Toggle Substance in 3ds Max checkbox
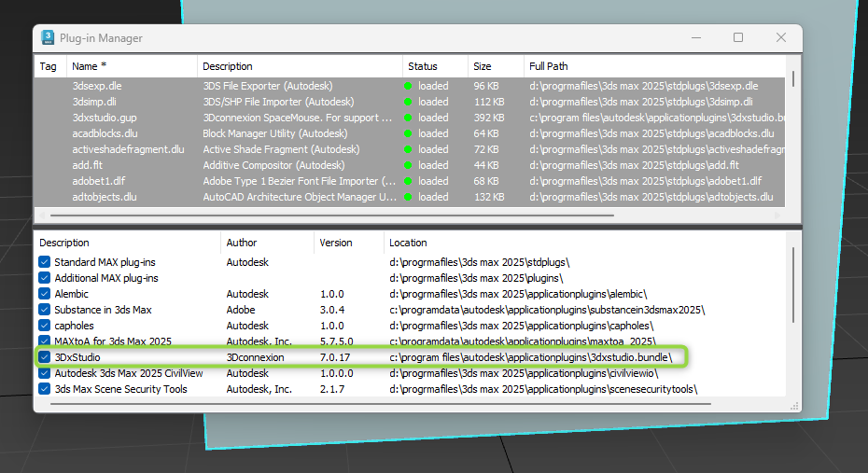The height and width of the screenshot is (473, 868). 44,310
